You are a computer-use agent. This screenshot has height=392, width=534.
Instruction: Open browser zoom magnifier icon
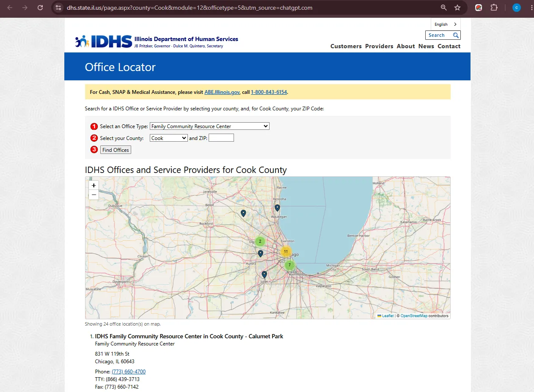point(444,8)
